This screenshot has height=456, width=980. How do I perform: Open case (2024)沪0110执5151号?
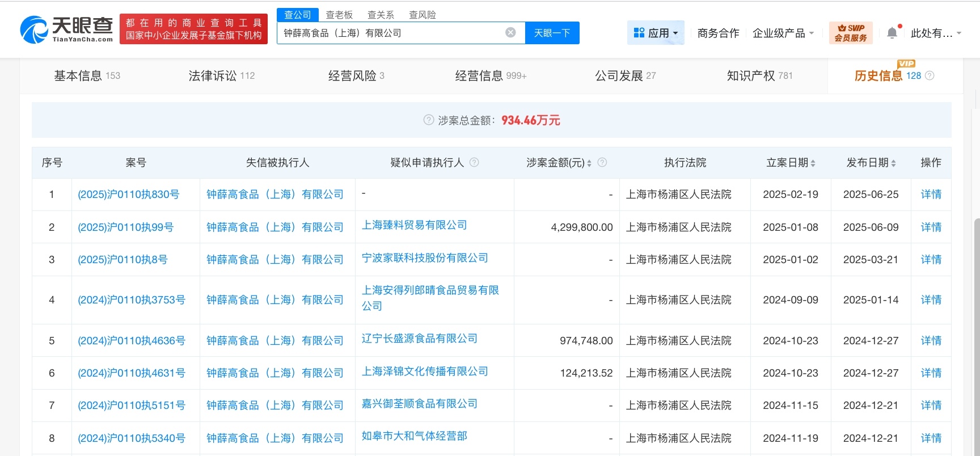[x=132, y=406]
